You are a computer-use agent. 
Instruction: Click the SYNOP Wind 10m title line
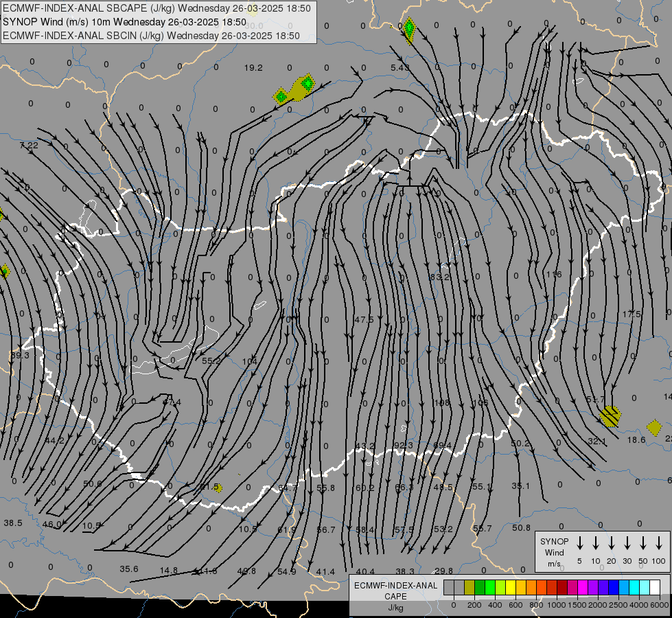click(x=124, y=22)
